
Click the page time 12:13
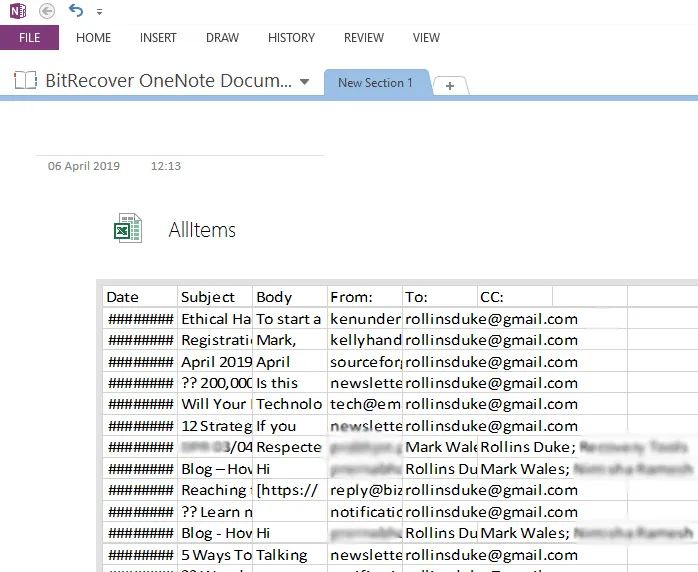click(x=165, y=166)
